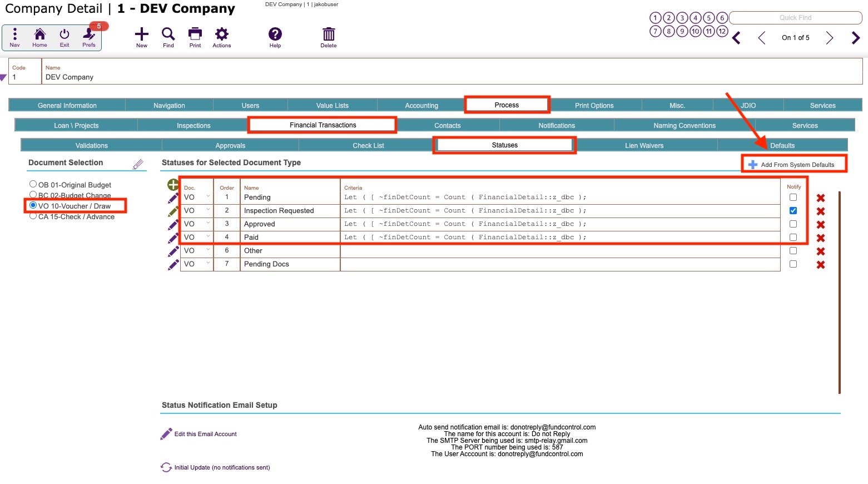Click the Print icon

tap(195, 37)
